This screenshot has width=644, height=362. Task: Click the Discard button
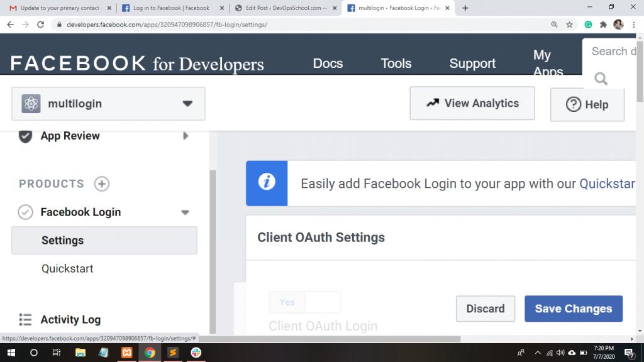click(486, 309)
